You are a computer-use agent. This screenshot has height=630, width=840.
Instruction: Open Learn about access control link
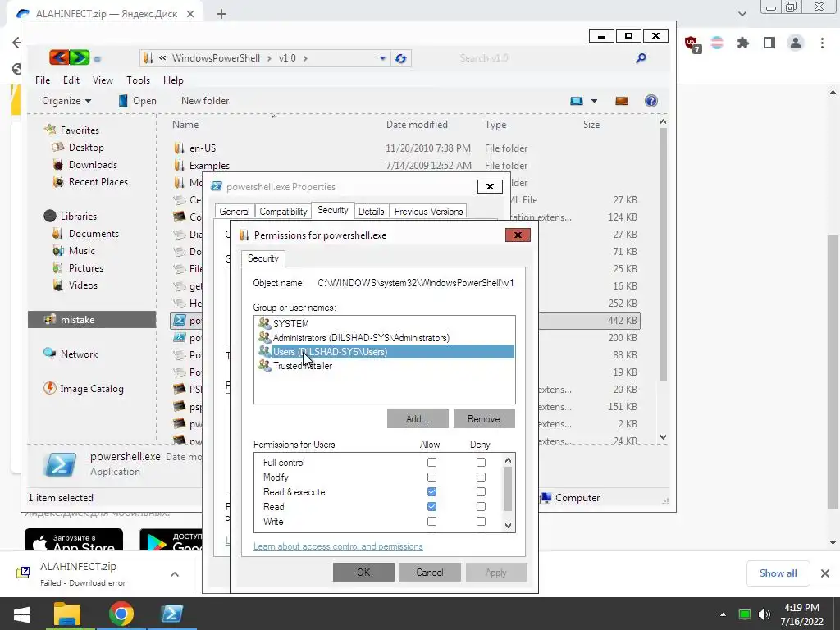(x=338, y=546)
